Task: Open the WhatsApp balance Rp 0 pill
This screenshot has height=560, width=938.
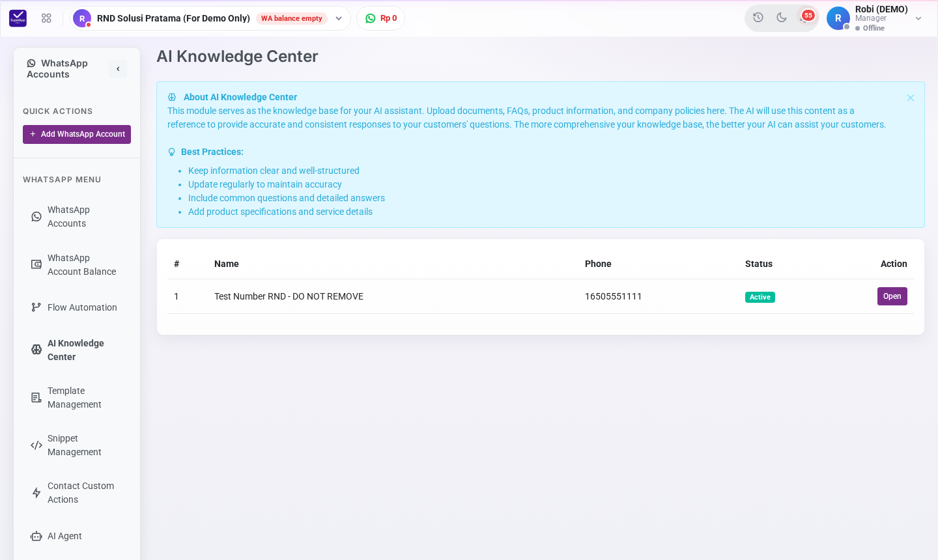Action: (381, 18)
